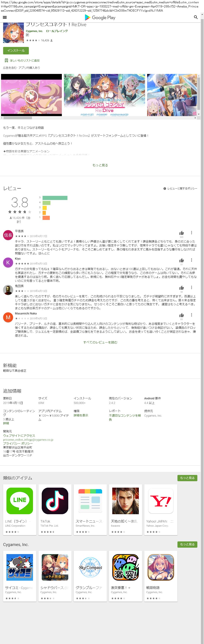Click 詳細を表示 under 権限
Image resolution: width=204 pixels, height=644 pixels.
click(x=81, y=415)
